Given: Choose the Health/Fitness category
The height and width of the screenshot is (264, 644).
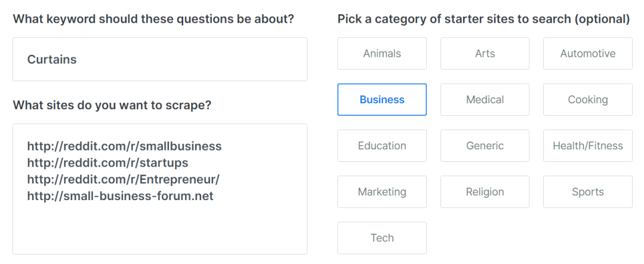Looking at the screenshot, I should [587, 146].
